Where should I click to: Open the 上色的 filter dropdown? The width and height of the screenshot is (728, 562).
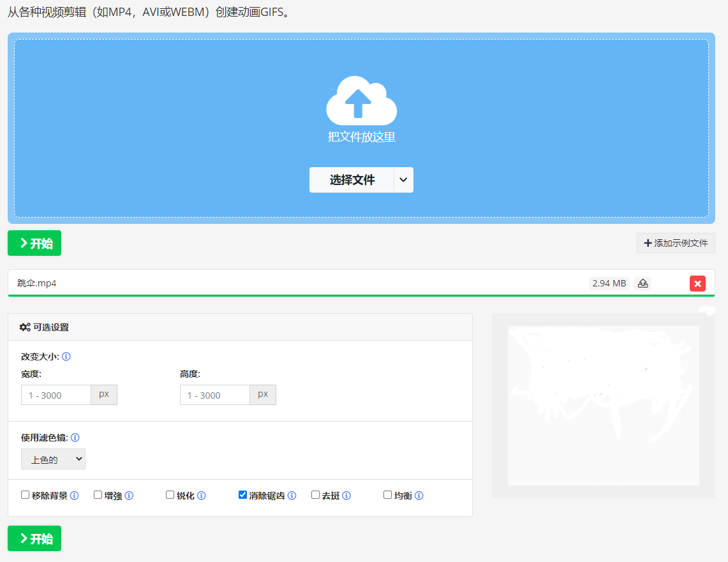53,459
